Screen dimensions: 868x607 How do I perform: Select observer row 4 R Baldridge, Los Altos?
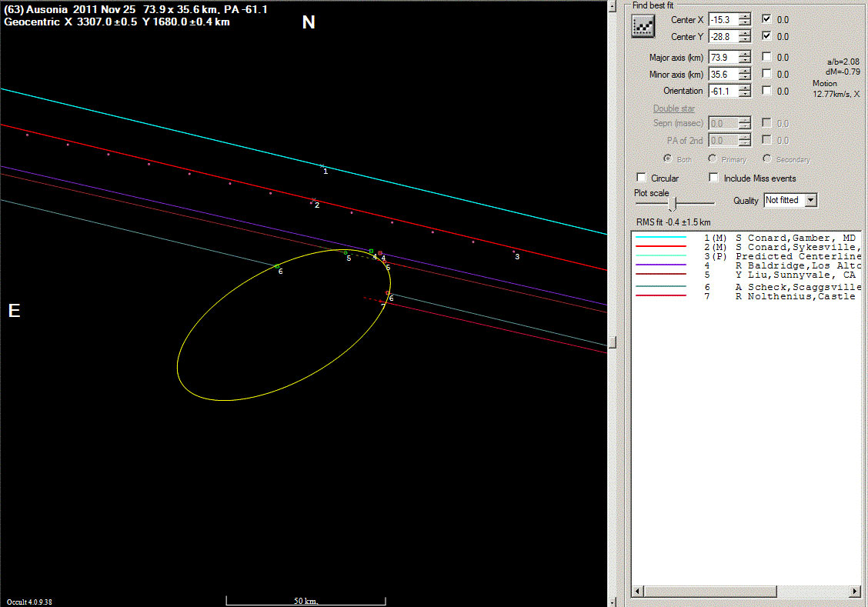coord(746,265)
